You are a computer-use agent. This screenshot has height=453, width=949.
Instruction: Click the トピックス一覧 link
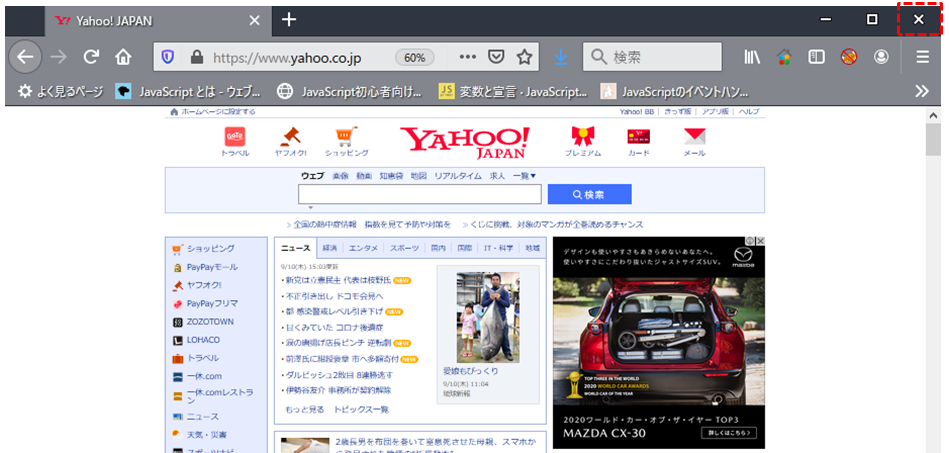point(361,410)
